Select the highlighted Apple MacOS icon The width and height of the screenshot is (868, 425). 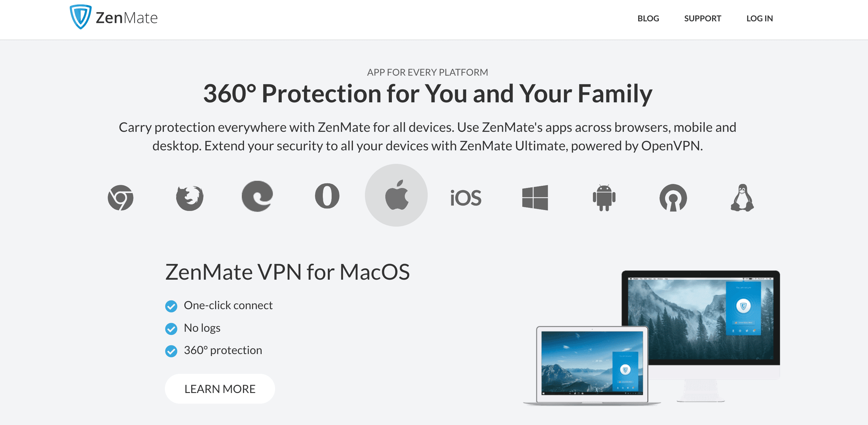coord(396,195)
